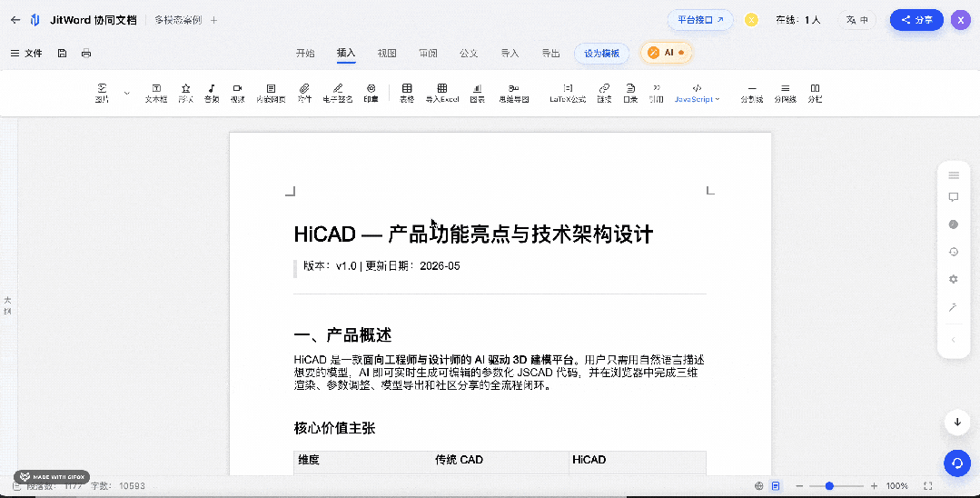Click the blue 分享 share button
Image resolution: width=980 pixels, height=498 pixels.
tap(916, 20)
